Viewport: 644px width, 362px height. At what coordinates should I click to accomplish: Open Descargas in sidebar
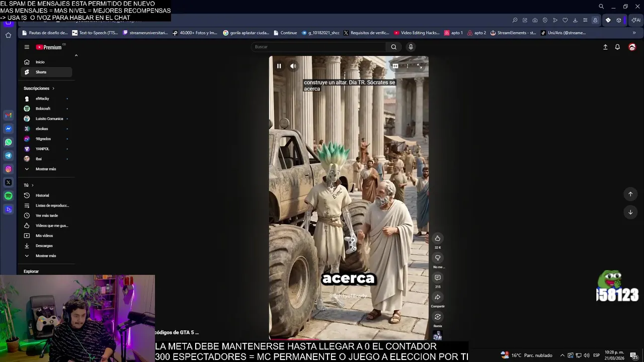(46, 245)
